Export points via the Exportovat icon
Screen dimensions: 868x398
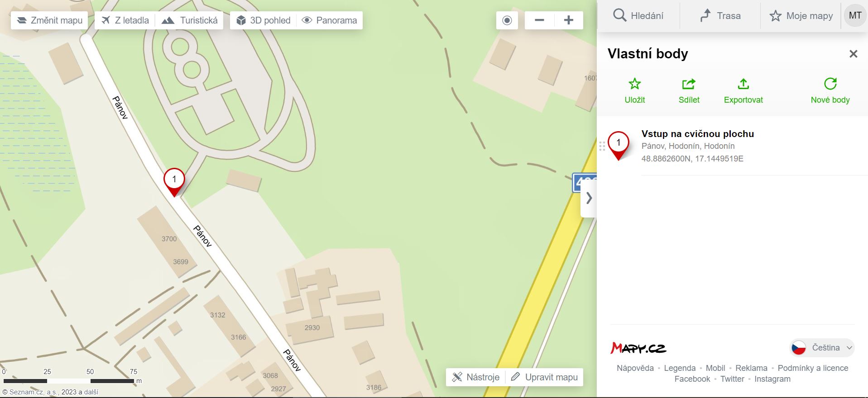click(x=743, y=84)
